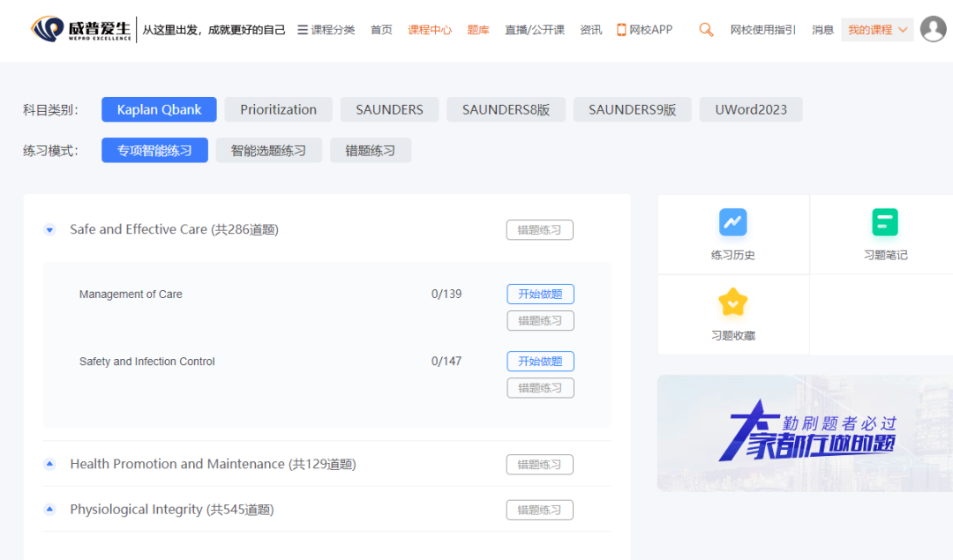Select SAUNDERS9版 subject category
Screen dimensions: 953x560
tap(632, 109)
